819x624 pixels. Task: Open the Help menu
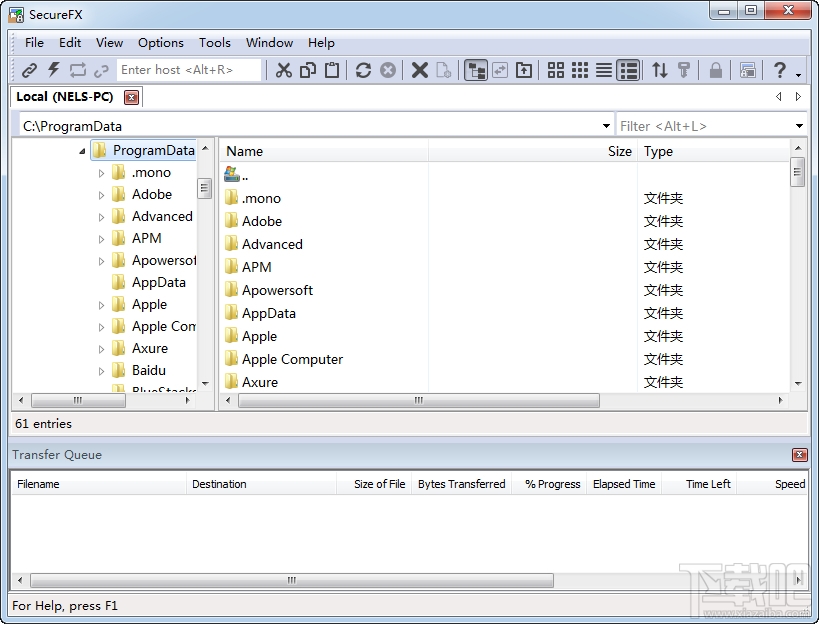tap(321, 43)
